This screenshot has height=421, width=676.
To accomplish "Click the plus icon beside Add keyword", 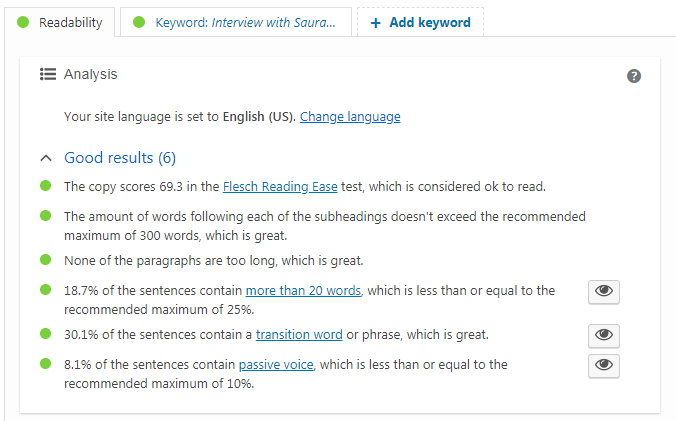I will [376, 23].
